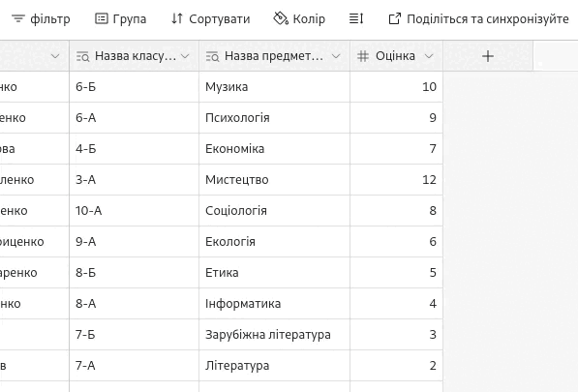Image resolution: width=578 pixels, height=392 pixels.
Task: Select cell 6-Б
Action: 135,87
